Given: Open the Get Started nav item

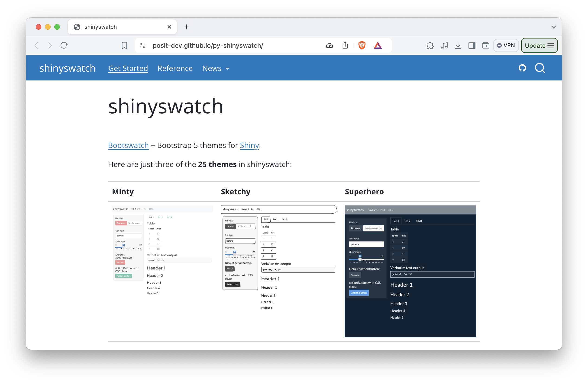Looking at the screenshot, I should (128, 68).
